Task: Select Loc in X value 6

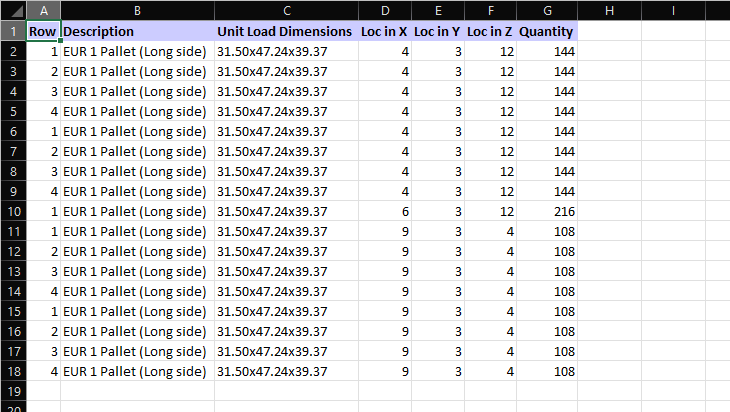Action: [x=385, y=211]
